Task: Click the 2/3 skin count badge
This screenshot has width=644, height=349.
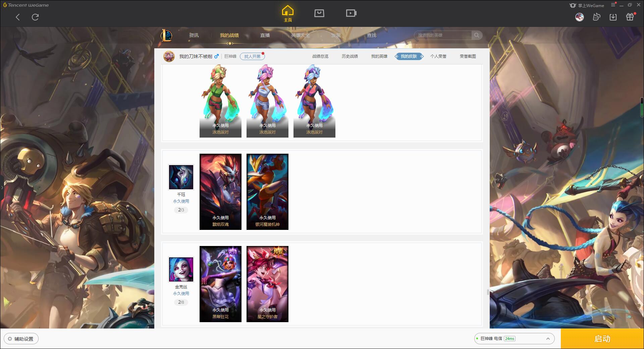Action: click(181, 210)
